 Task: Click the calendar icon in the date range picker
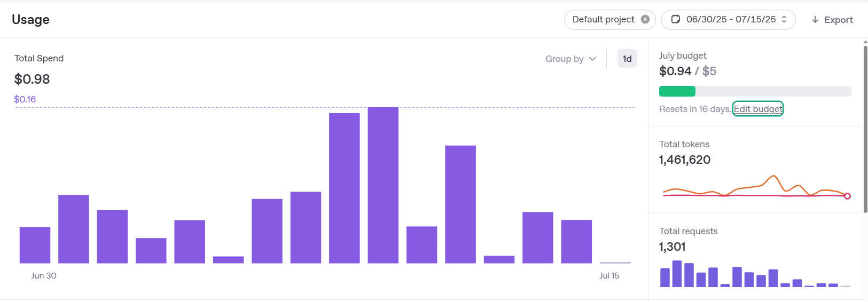pos(676,19)
